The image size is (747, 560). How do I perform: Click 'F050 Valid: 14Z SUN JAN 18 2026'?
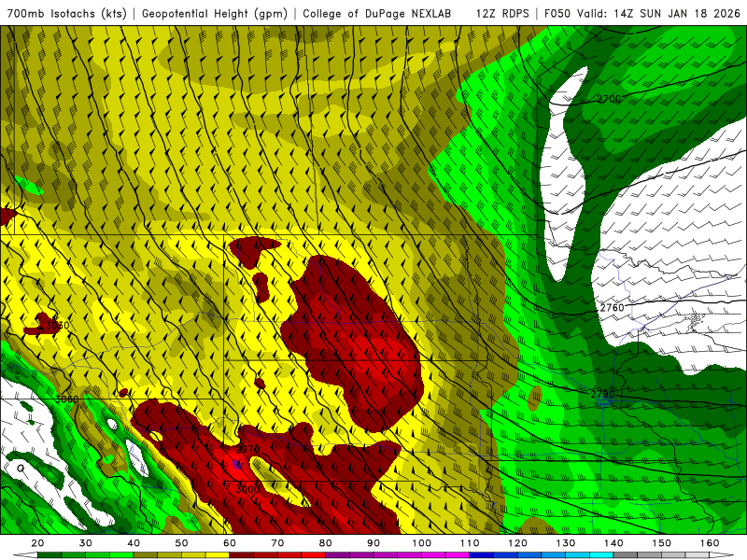tap(641, 13)
